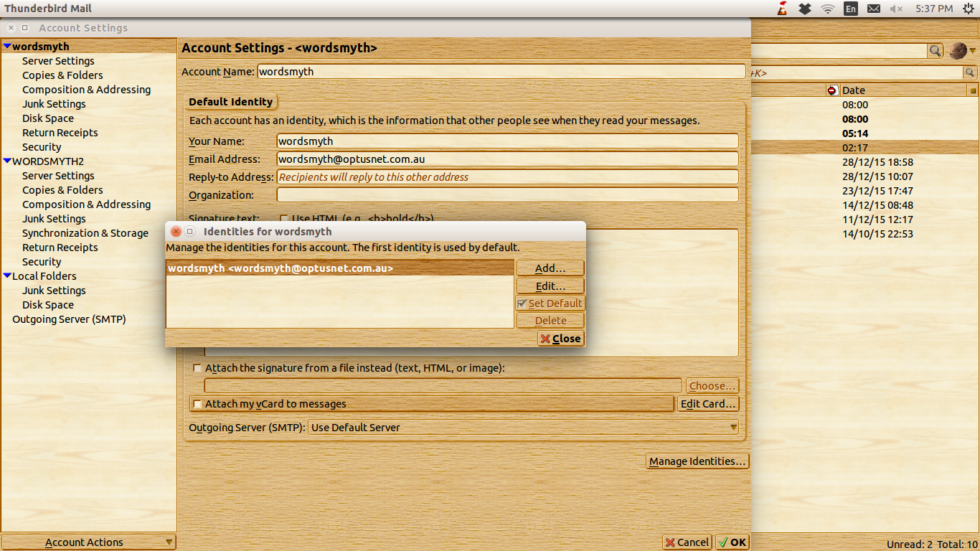Open the Wi-Fi network indicator
Screen dimensions: 980x551
coord(828,9)
